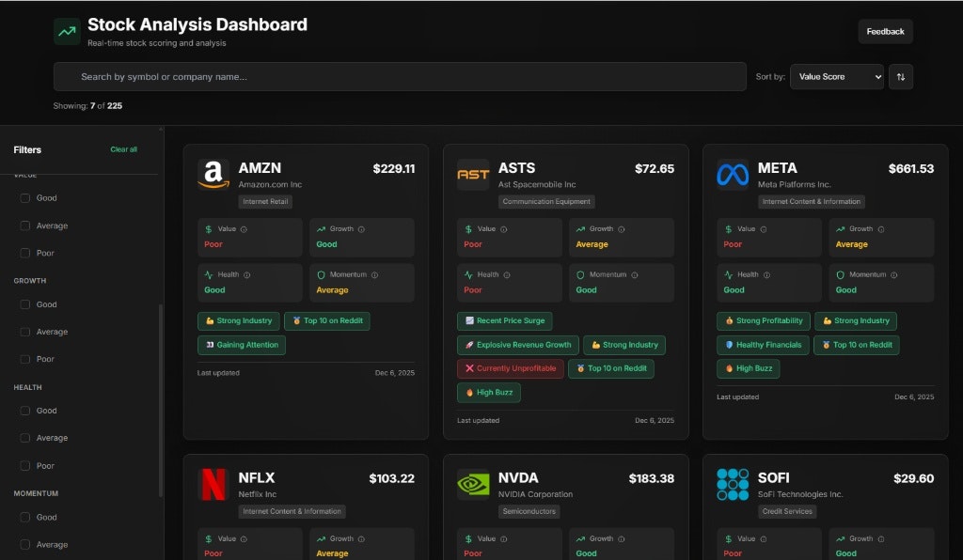Enable the Poor filter under GROWTH
The image size is (963, 560).
click(x=24, y=358)
